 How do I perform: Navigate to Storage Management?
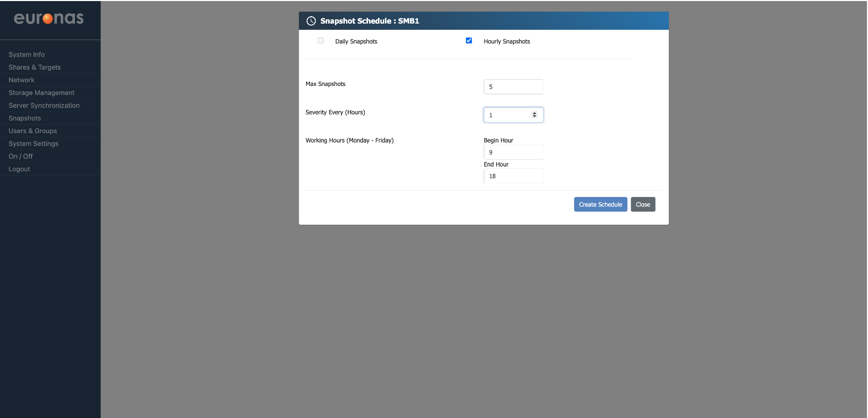(x=41, y=93)
